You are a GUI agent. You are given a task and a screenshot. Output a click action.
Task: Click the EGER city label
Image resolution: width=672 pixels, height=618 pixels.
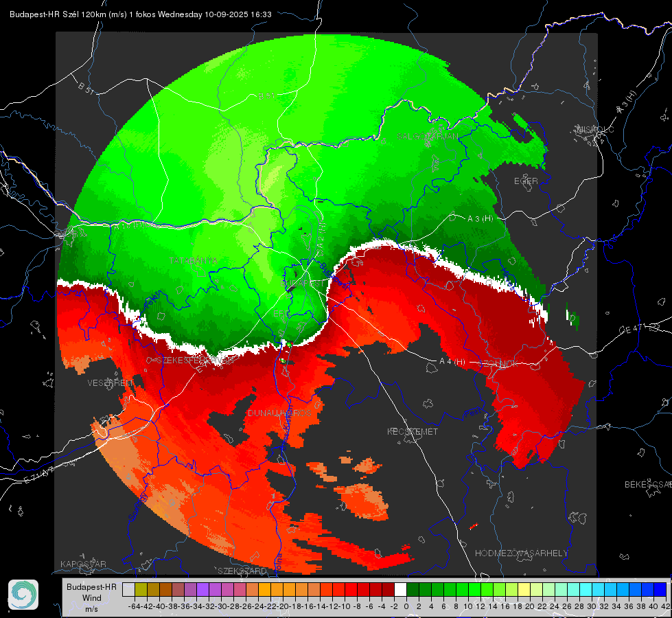[x=526, y=181]
